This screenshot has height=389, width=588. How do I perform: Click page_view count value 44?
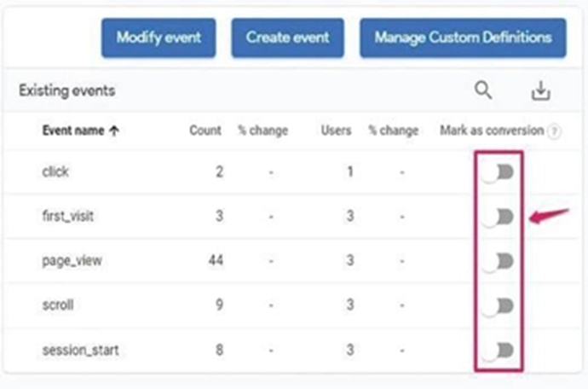click(216, 260)
